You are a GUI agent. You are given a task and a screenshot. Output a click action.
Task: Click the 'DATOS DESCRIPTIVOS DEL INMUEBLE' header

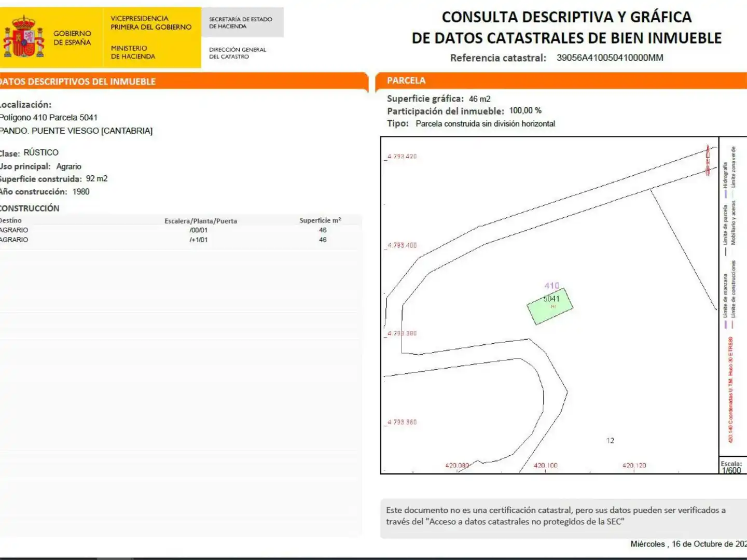pos(78,81)
